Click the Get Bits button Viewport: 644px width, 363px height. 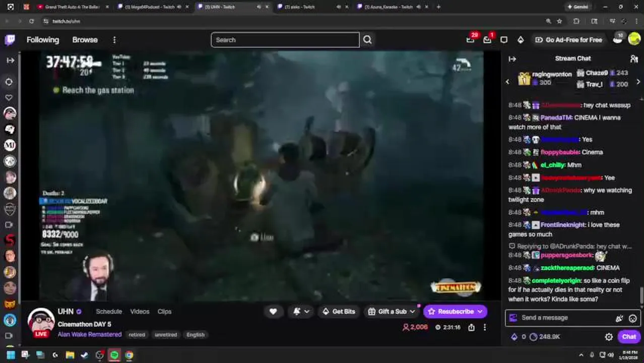coord(338,312)
